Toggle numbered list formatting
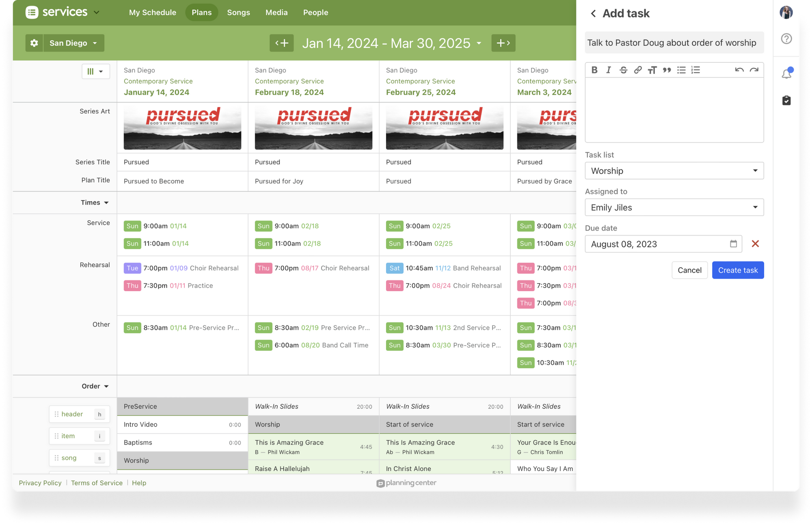This screenshot has height=526, width=812. 695,69
